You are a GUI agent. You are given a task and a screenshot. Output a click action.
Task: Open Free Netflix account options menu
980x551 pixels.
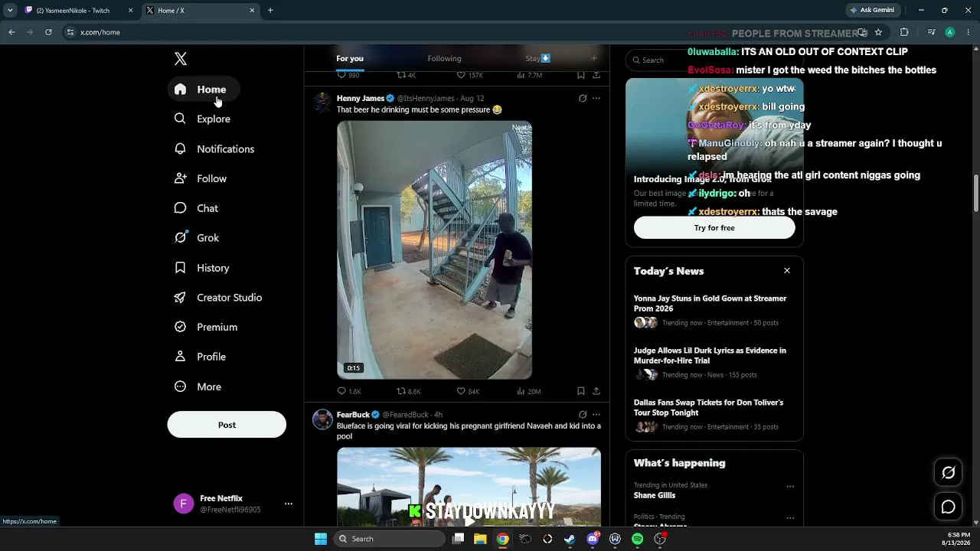[x=289, y=504]
